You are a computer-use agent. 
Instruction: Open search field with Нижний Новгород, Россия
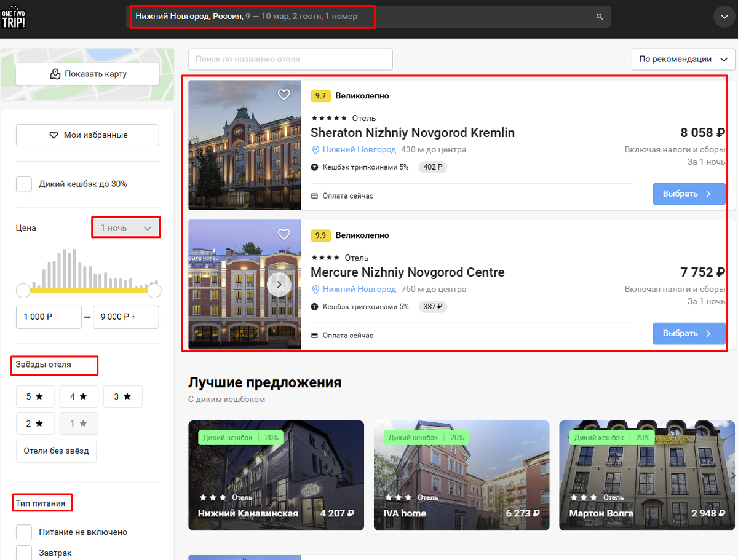(368, 17)
